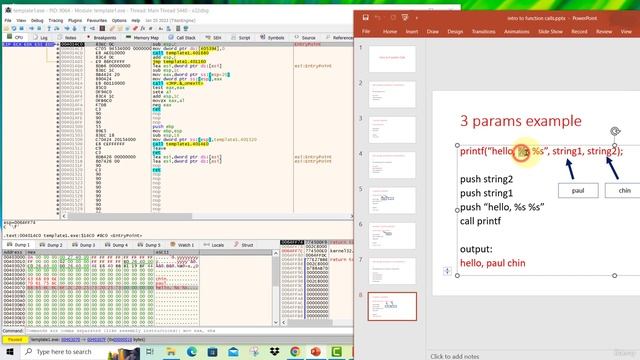Switch to PowerPoint via taskbar icon
This screenshot has width=640, height=360.
(x=316, y=352)
